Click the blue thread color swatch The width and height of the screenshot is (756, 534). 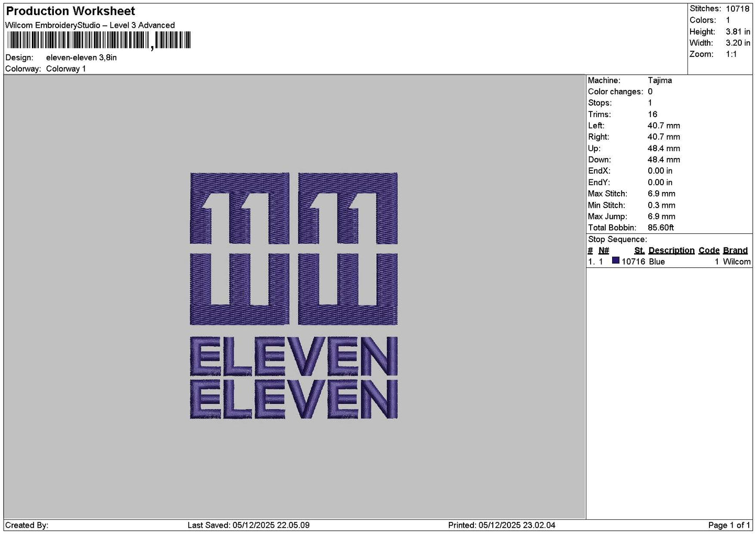coord(616,260)
